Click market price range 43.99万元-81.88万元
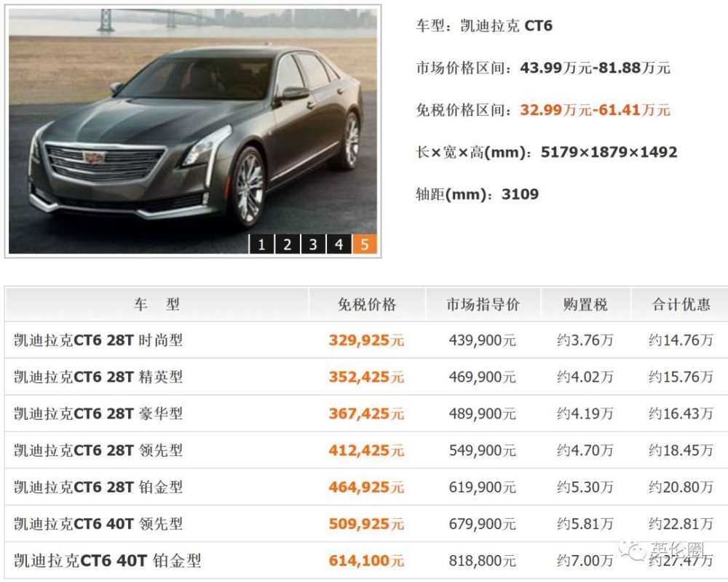 pos(596,68)
